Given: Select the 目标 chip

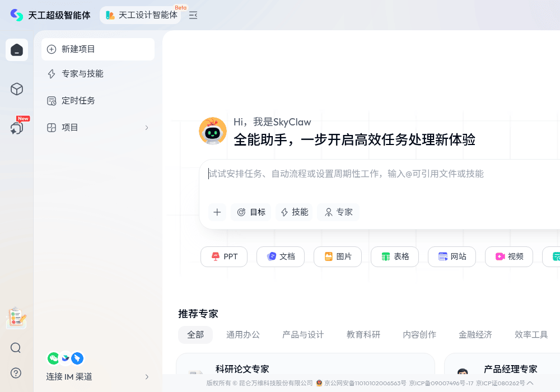Looking at the screenshot, I should click(x=251, y=212).
